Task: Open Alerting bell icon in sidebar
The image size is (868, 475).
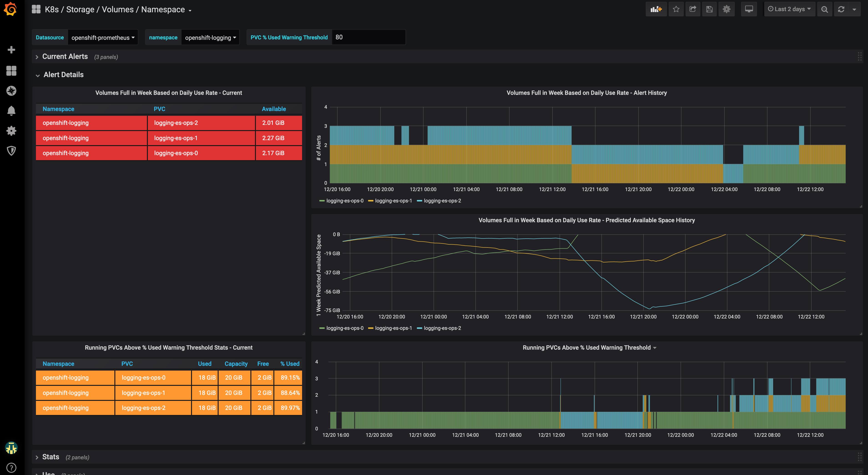Action: [11, 111]
